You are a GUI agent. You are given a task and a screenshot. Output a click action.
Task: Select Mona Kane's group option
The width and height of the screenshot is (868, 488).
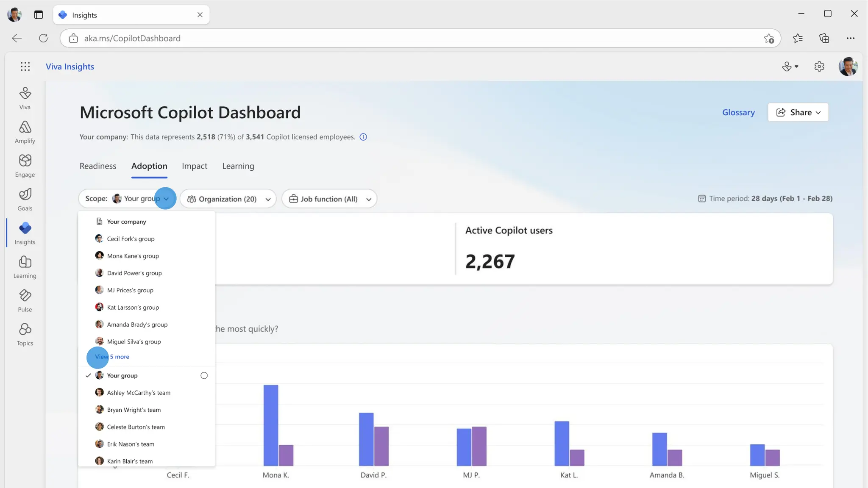tap(133, 256)
